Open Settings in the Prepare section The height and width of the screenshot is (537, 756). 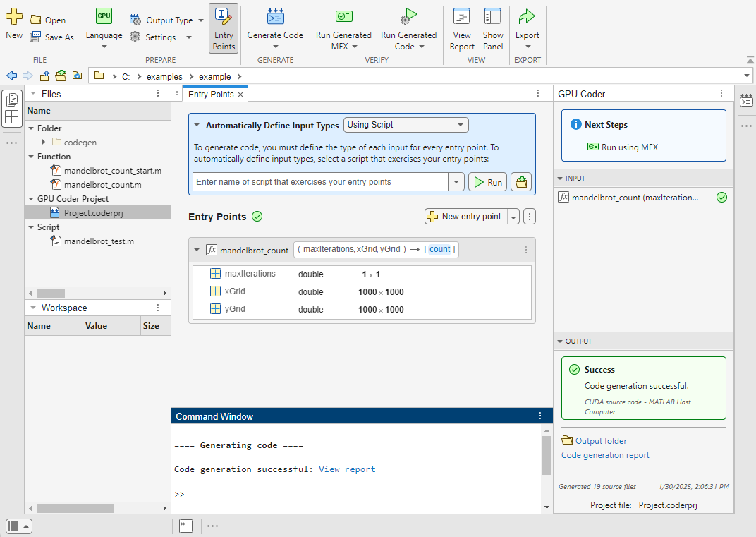(x=161, y=37)
